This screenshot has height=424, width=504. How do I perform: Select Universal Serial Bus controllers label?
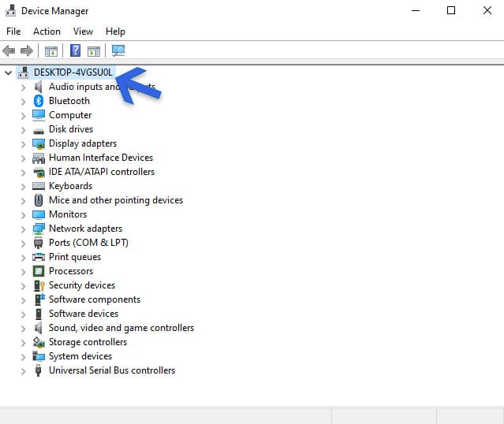pyautogui.click(x=112, y=370)
